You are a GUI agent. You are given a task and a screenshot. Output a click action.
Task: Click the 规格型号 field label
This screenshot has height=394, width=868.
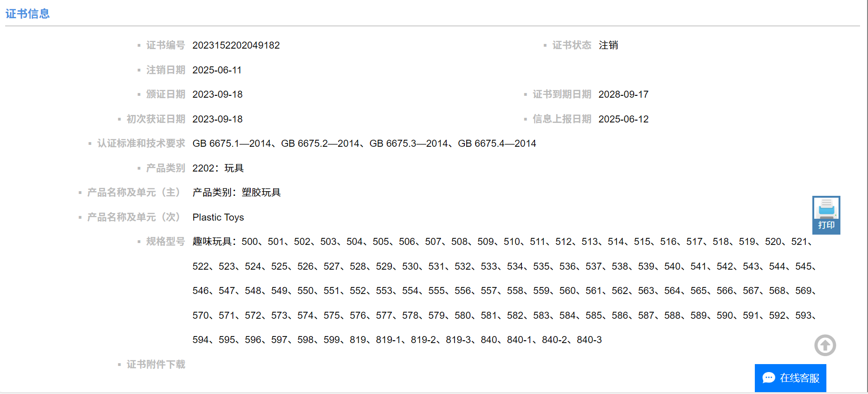[166, 242]
